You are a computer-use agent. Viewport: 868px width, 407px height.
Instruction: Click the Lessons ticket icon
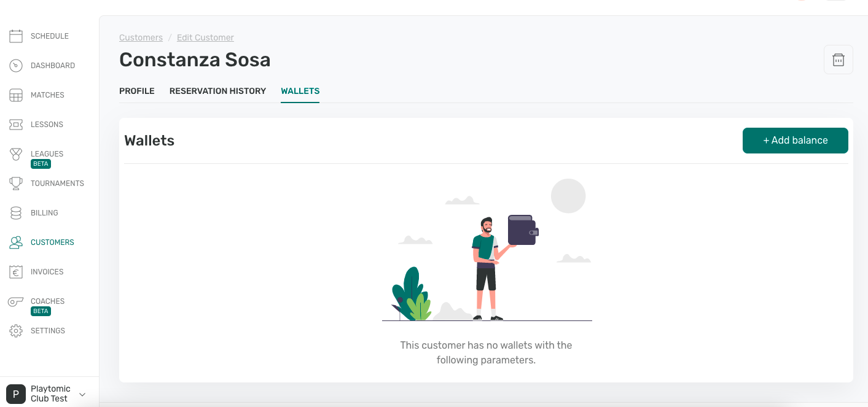16,125
